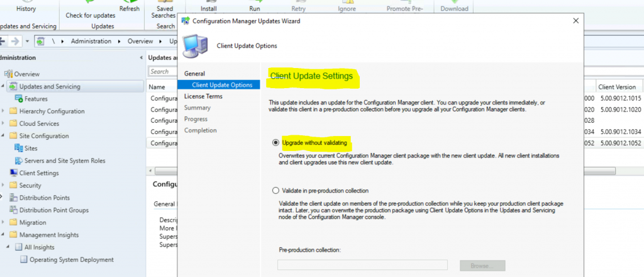Click the Distribution Point Groups icon
The height and width of the screenshot is (277, 644).
(x=14, y=210)
